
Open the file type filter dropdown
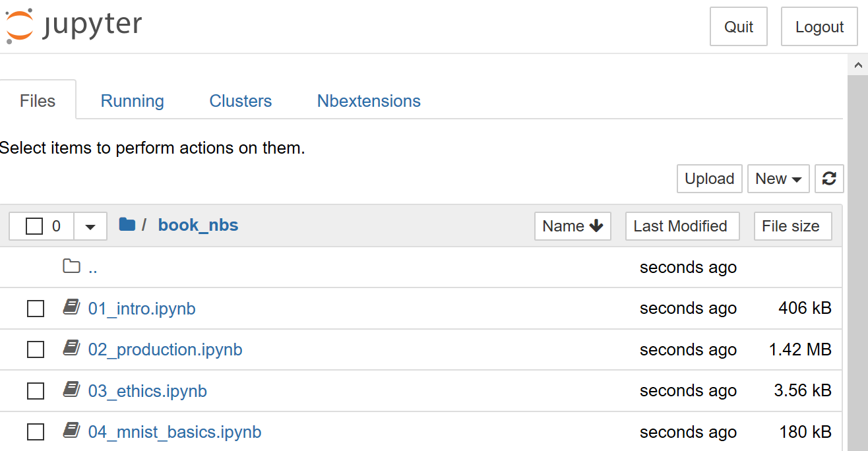[90, 225]
